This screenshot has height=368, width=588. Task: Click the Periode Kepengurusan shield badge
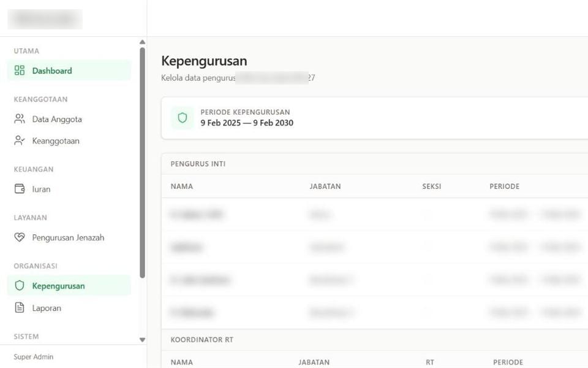pos(183,118)
